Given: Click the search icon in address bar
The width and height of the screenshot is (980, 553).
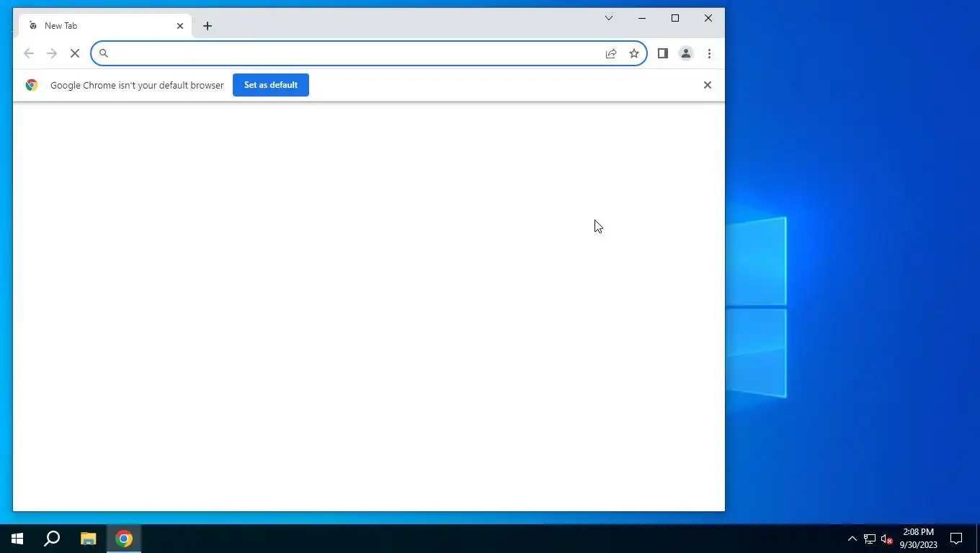Looking at the screenshot, I should pyautogui.click(x=104, y=53).
